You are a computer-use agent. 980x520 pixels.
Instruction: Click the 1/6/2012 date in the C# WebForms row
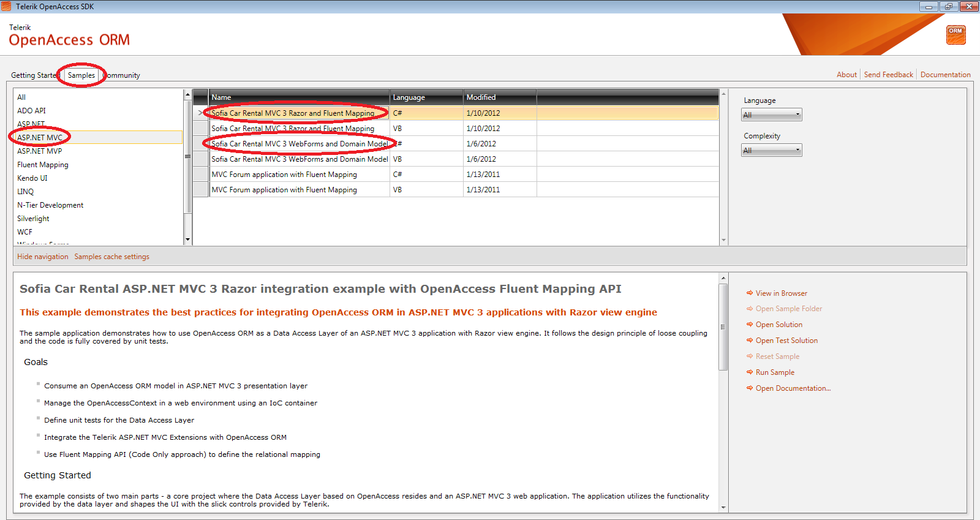(x=500, y=144)
